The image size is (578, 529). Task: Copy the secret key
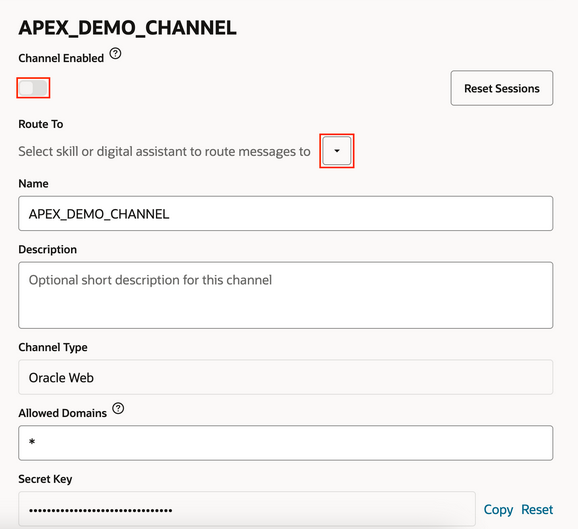tap(498, 509)
